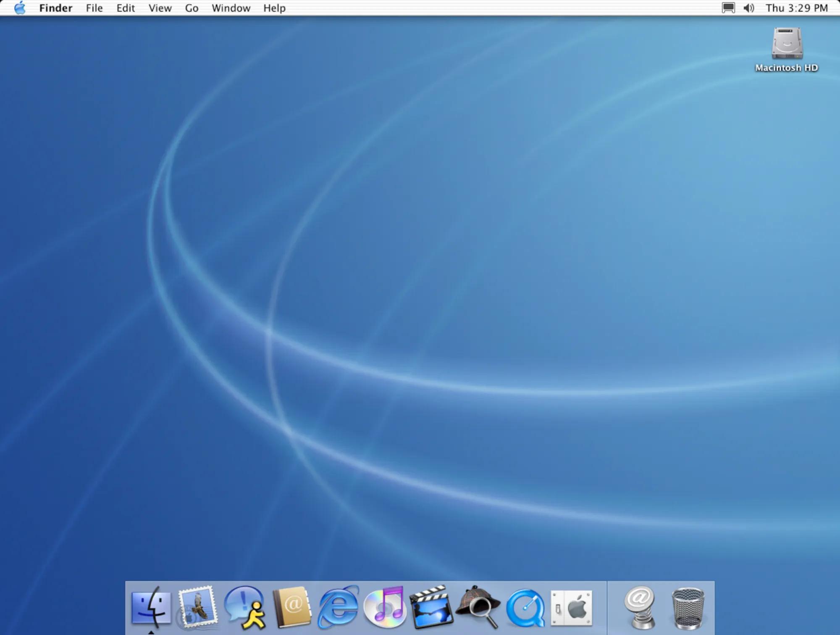
Task: Click the volume icon in the menu bar
Action: 748,8
